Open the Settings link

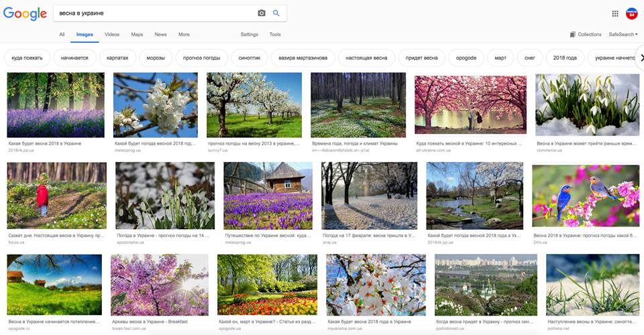(250, 34)
